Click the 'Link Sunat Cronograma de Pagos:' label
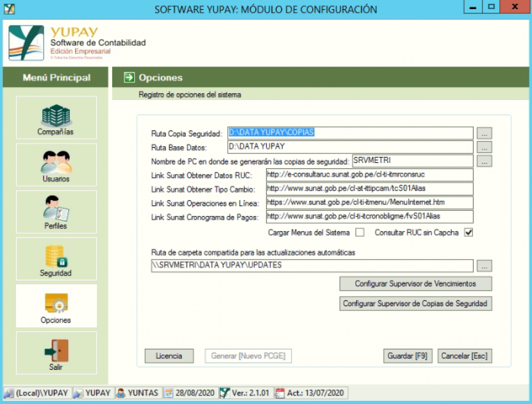This screenshot has height=404, width=532. point(205,217)
